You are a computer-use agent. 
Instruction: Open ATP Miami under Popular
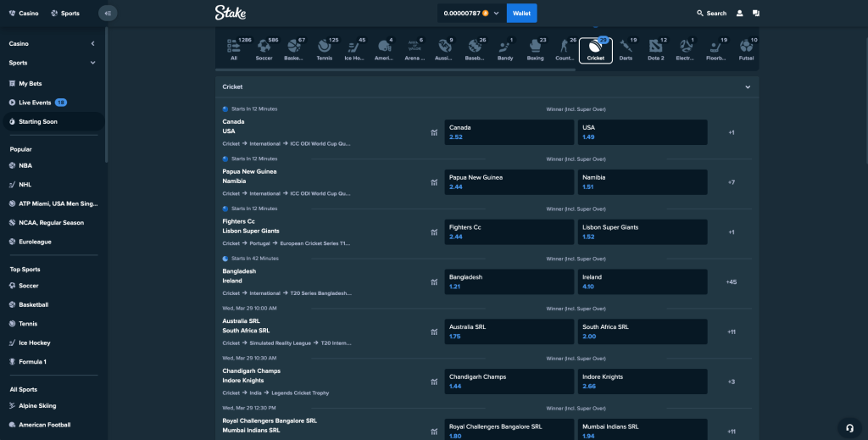[53, 203]
